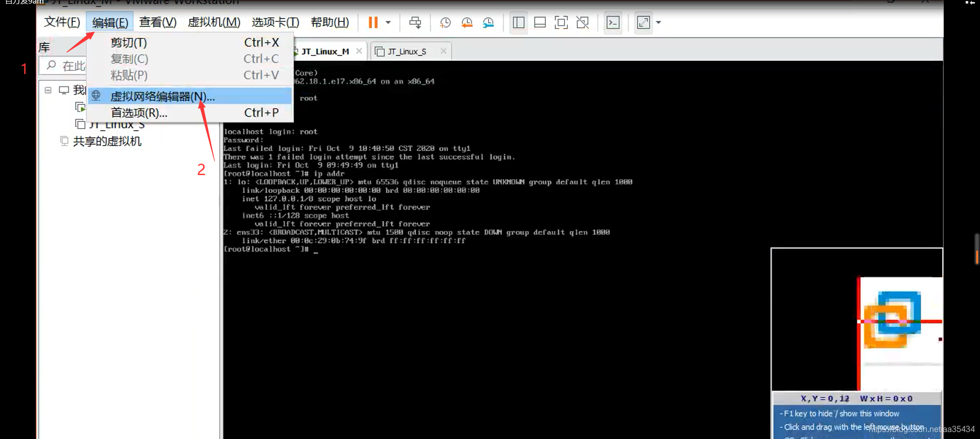Click the Unity mode icon

pyautogui.click(x=582, y=22)
